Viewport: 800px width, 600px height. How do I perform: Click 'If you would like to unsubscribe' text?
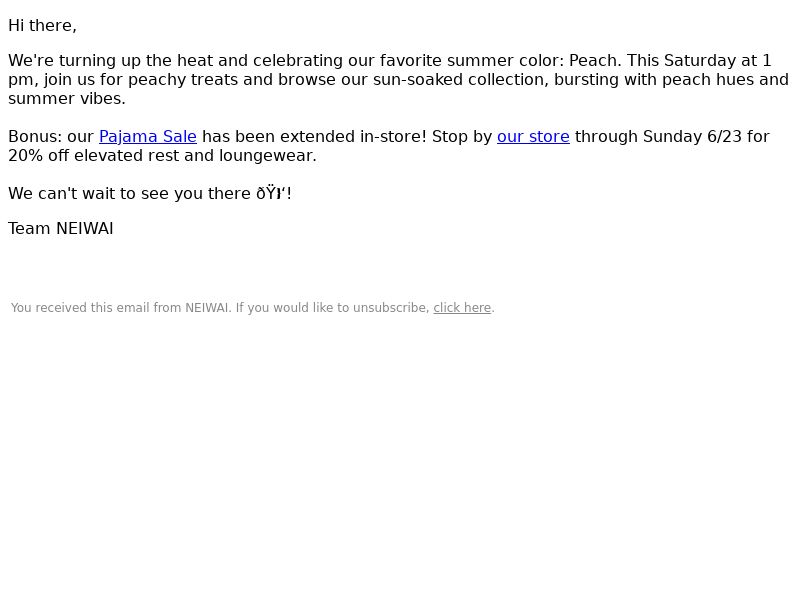[x=333, y=308]
